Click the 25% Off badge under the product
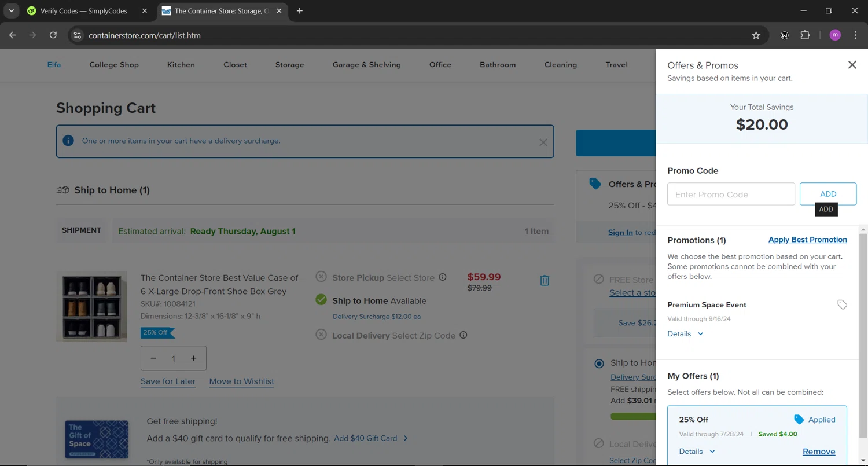The height and width of the screenshot is (466, 868). [x=157, y=332]
